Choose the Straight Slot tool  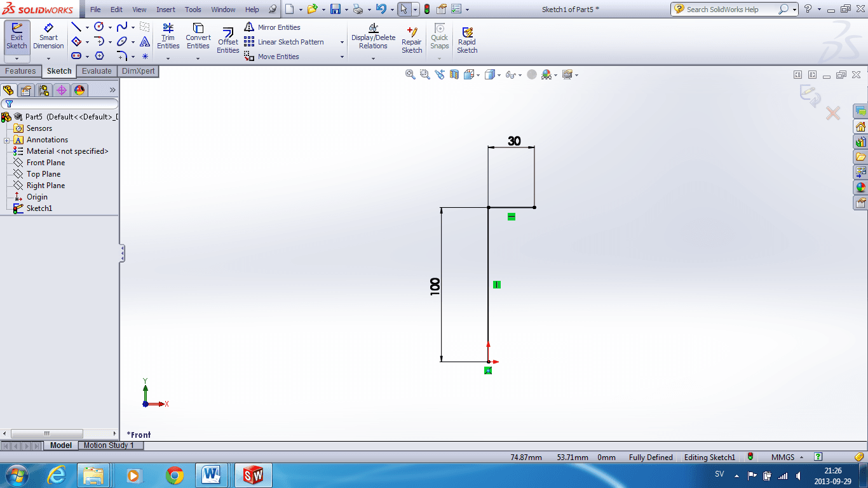point(76,56)
